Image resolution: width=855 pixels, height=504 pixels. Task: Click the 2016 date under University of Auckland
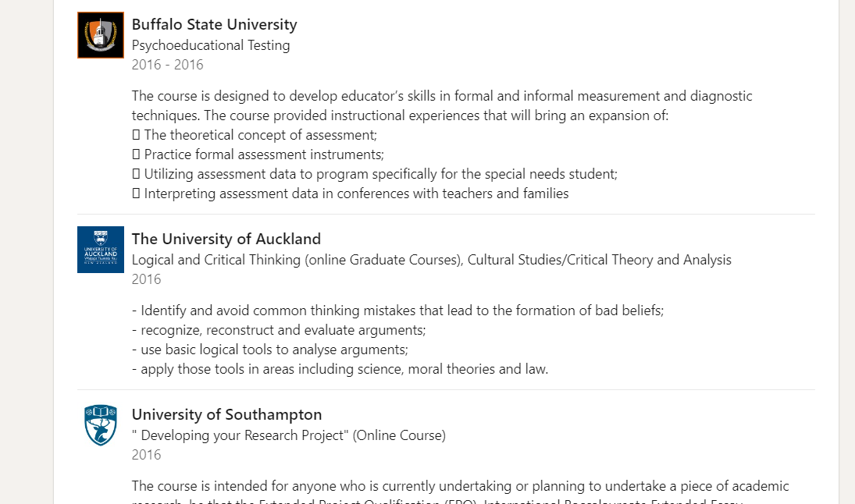[147, 279]
